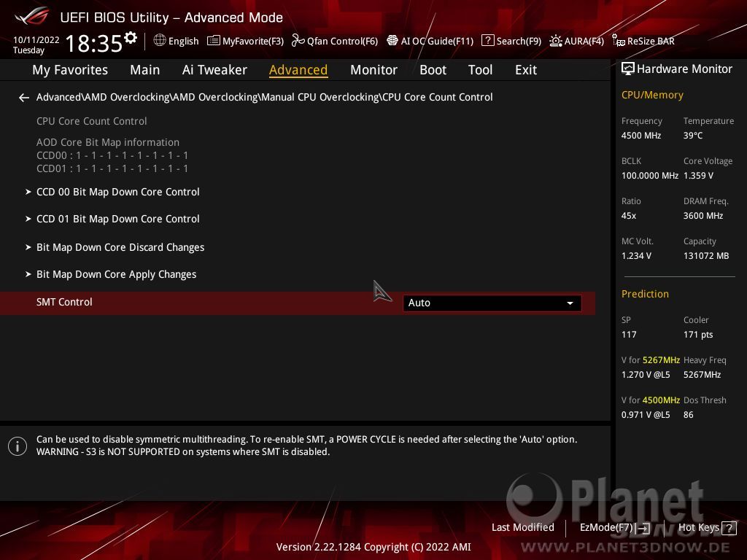This screenshot has height=560, width=747.
Task: Expand CCD 00 Bit Map Down Core Control
Action: tap(118, 192)
